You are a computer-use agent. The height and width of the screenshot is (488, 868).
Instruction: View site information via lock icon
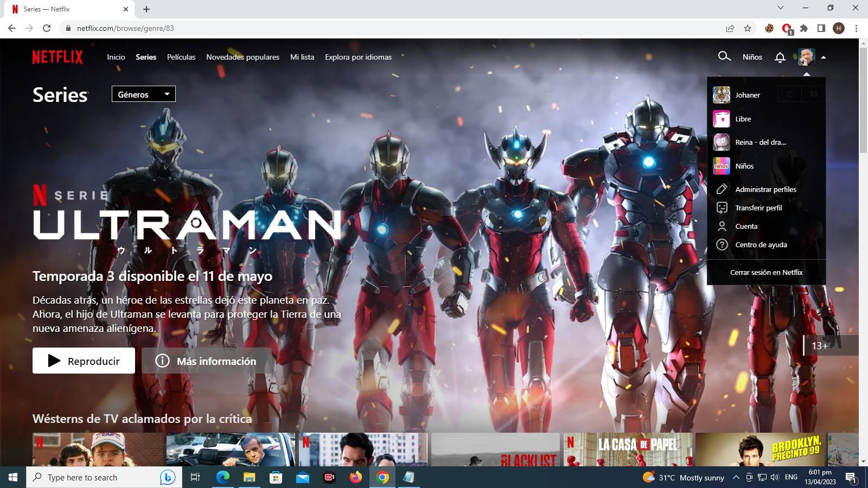68,28
